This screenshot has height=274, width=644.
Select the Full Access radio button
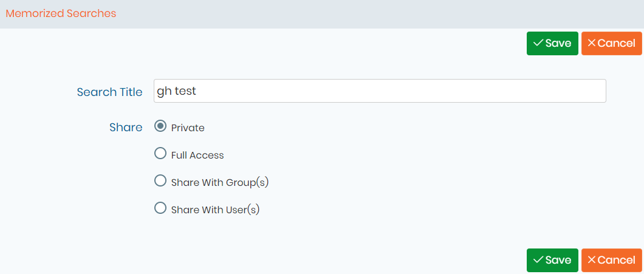160,154
